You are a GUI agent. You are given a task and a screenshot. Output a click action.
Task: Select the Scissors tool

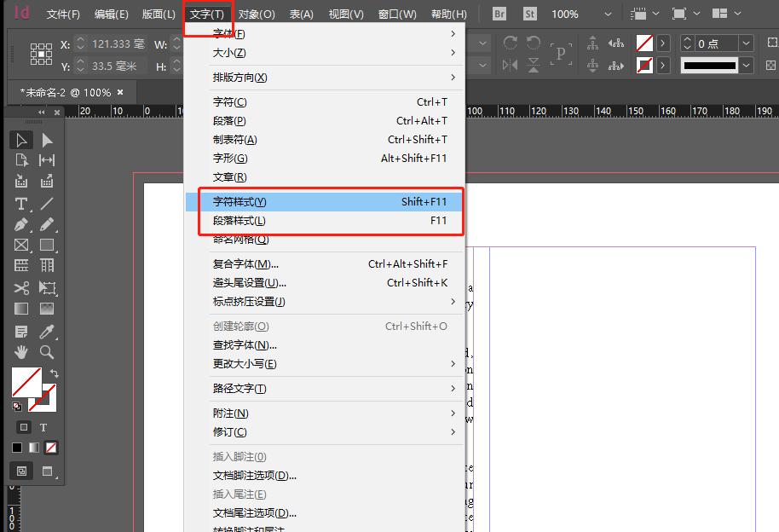click(21, 288)
